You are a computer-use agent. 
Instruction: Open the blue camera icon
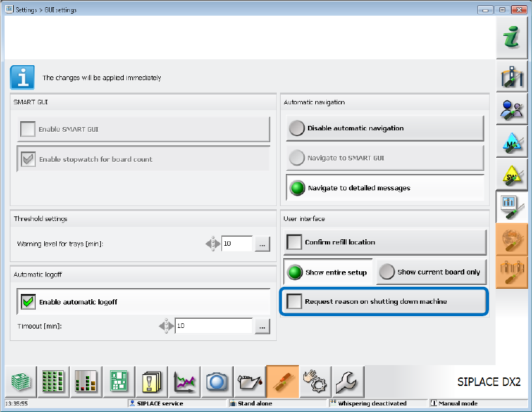pos(217,381)
